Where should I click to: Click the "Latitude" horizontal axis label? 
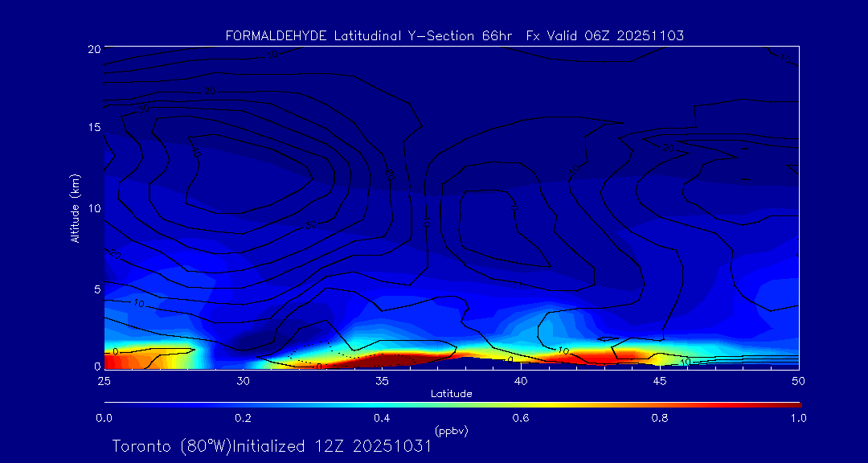pos(452,394)
